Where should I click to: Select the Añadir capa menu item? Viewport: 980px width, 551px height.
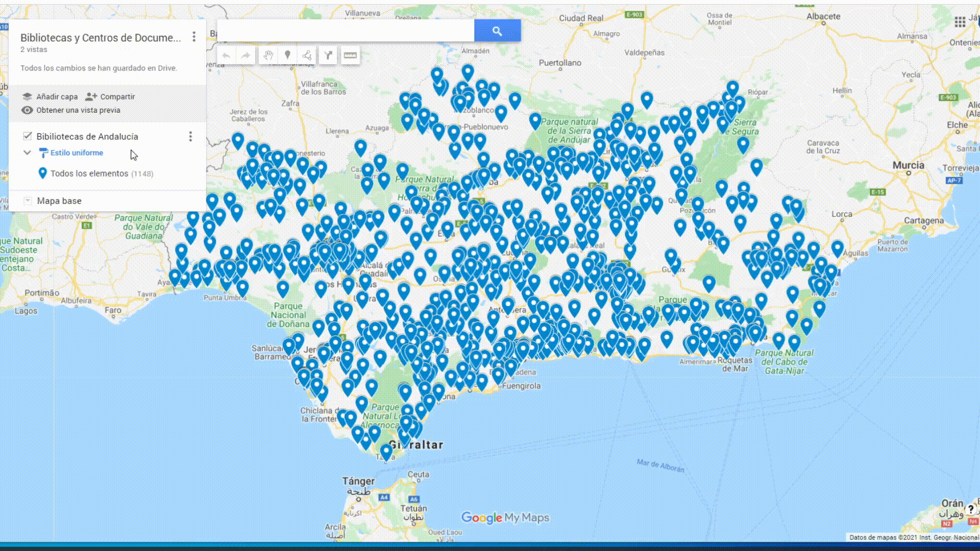57,96
